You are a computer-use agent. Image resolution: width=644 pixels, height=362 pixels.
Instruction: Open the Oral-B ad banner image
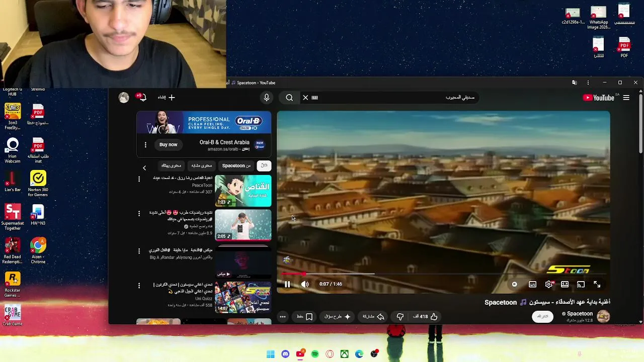204,122
